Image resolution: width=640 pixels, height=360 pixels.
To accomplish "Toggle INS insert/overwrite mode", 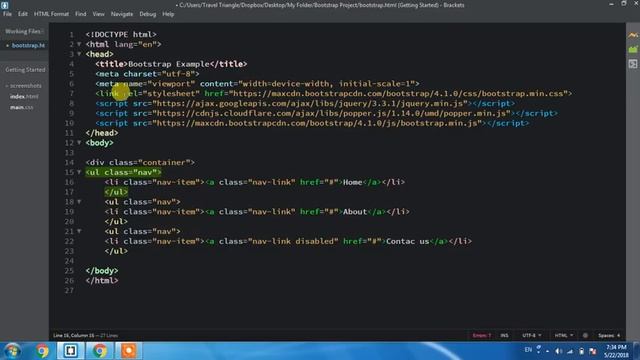I will point(504,336).
